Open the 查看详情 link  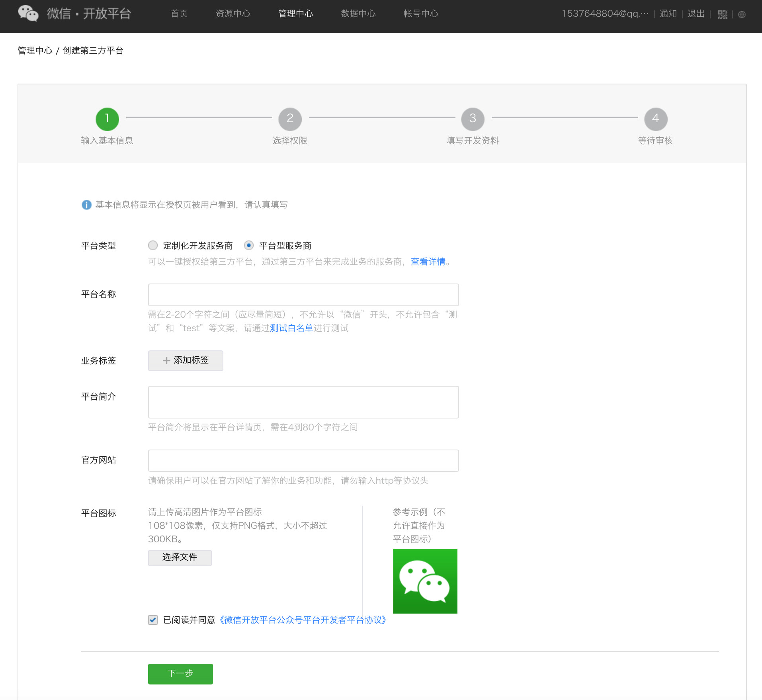coord(428,262)
